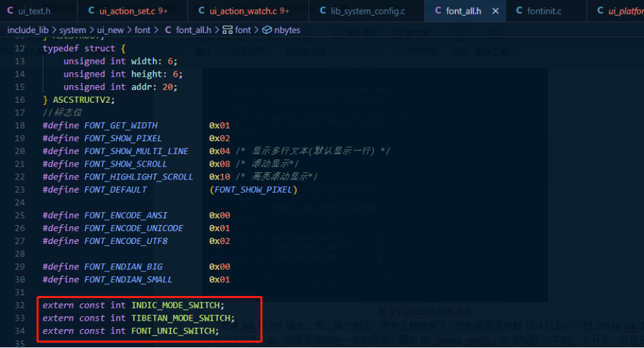Viewport: 644px width, 348px height.
Task: Click the system breadcrumb folder
Action: [73, 30]
